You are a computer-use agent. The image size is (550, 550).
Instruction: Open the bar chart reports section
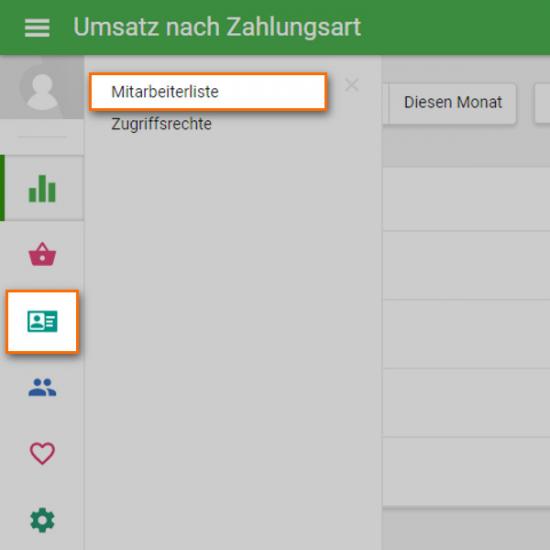click(x=42, y=188)
